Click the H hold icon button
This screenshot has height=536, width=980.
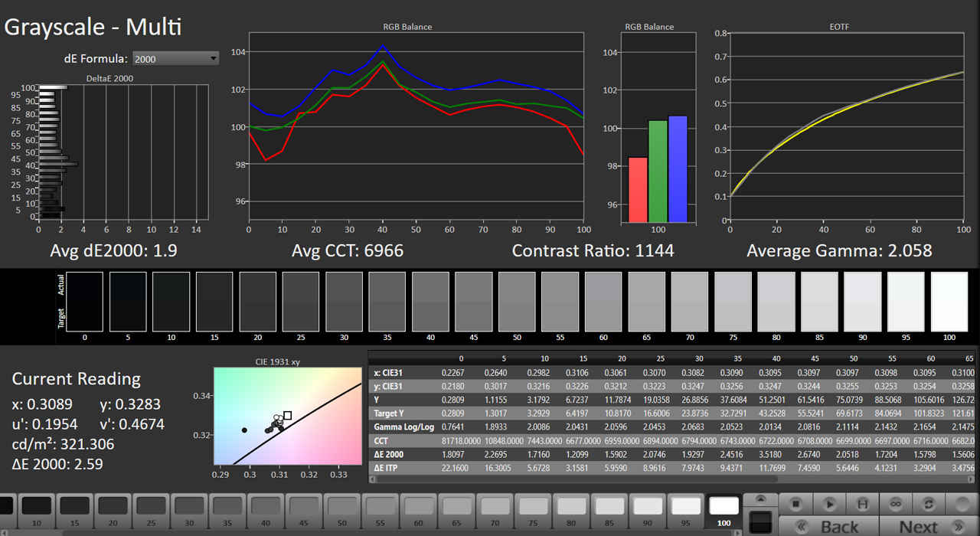click(863, 505)
